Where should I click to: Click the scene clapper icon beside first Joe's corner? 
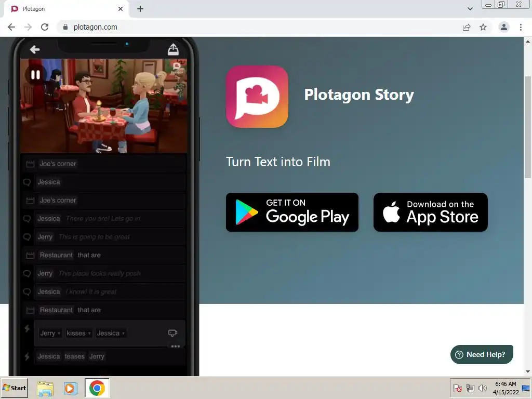pos(30,164)
